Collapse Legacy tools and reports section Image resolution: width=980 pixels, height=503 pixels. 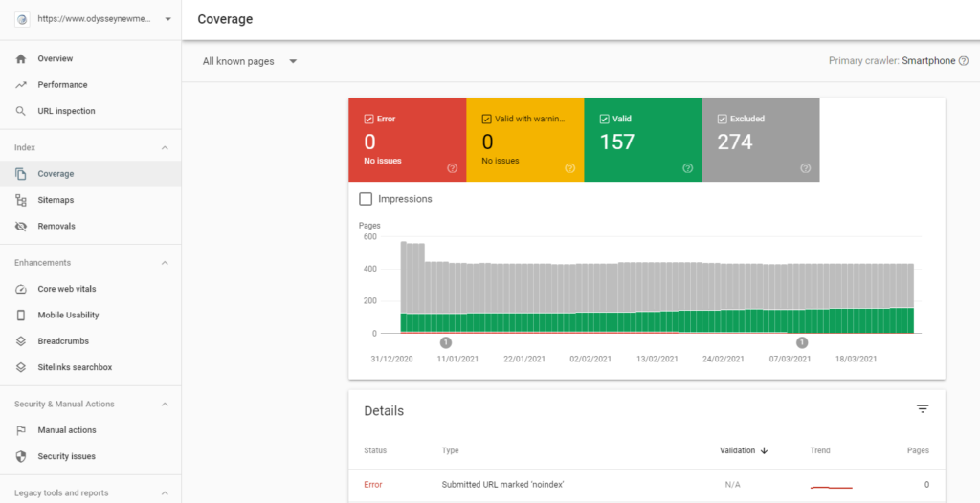click(165, 493)
